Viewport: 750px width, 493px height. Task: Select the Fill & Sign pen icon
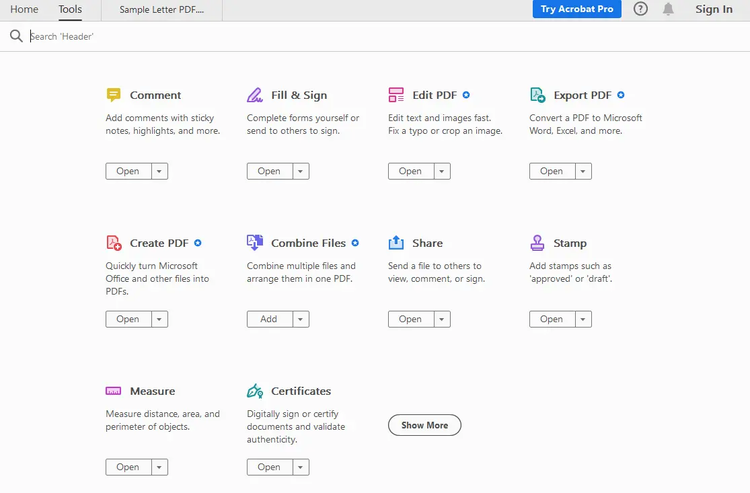tap(255, 95)
